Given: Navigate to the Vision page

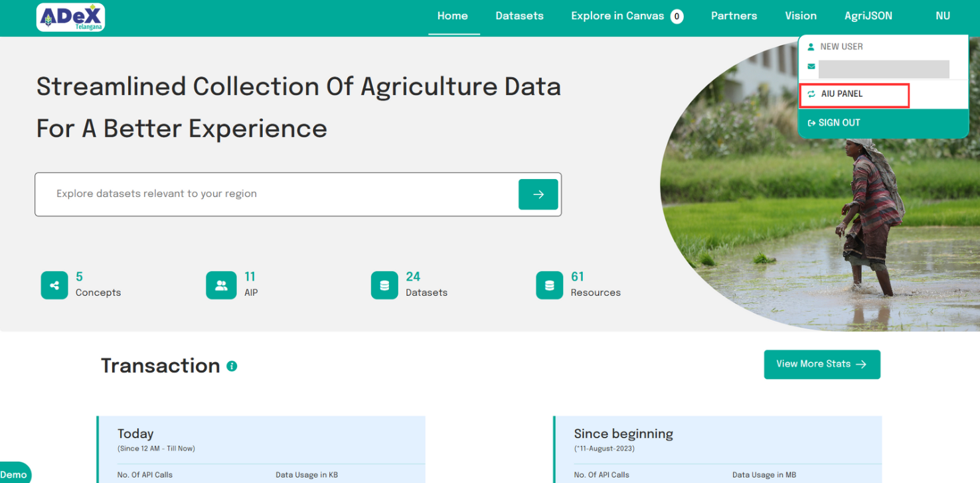Looking at the screenshot, I should pyautogui.click(x=801, y=16).
